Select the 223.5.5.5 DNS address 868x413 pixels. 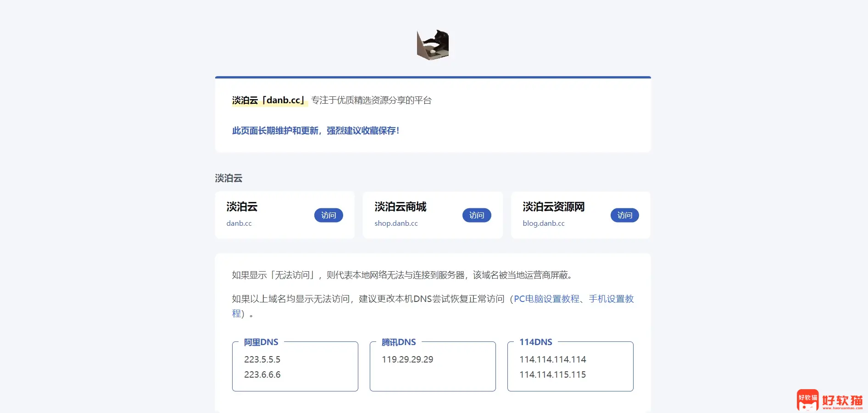pyautogui.click(x=262, y=359)
